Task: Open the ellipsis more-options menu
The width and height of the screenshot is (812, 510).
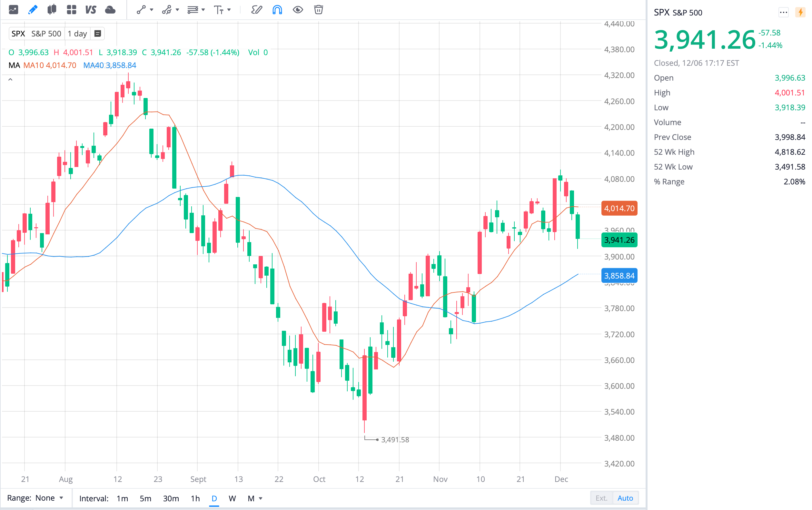Action: click(x=784, y=13)
